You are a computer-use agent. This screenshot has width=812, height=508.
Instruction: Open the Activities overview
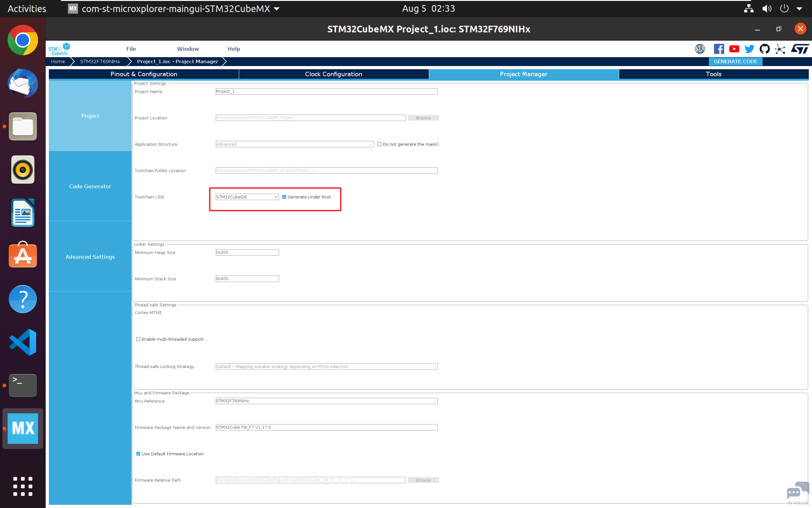tap(27, 9)
